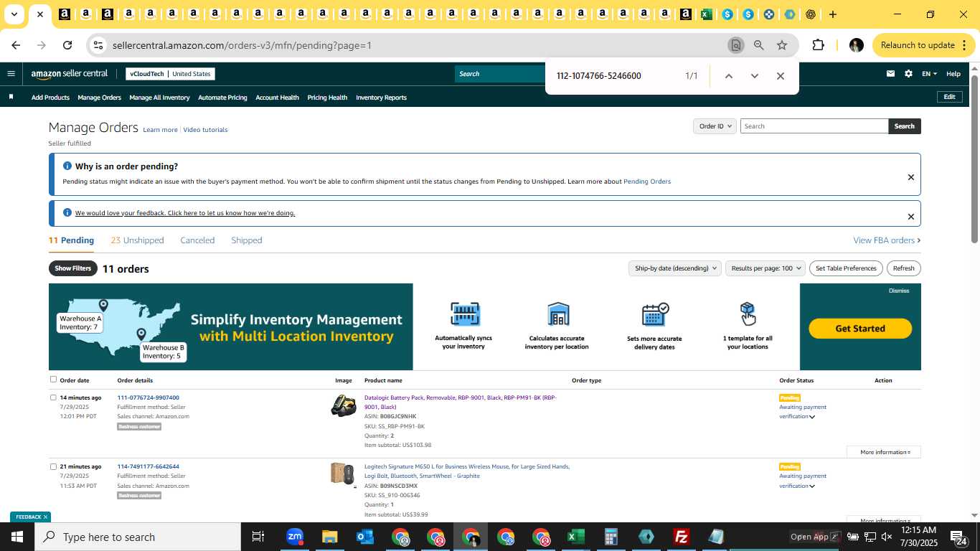This screenshot has width=980, height=551.
Task: Go to previous find-in-page match
Action: click(728, 76)
